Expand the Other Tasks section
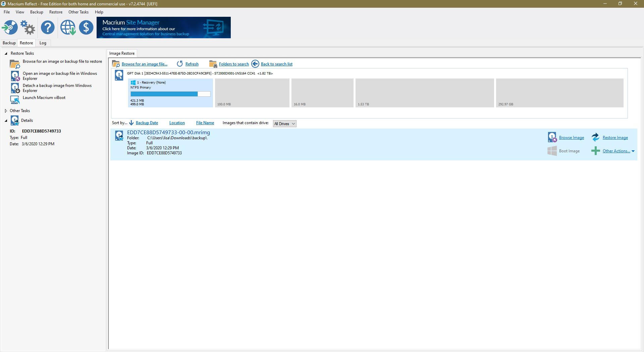This screenshot has height=352, width=644. point(6,111)
